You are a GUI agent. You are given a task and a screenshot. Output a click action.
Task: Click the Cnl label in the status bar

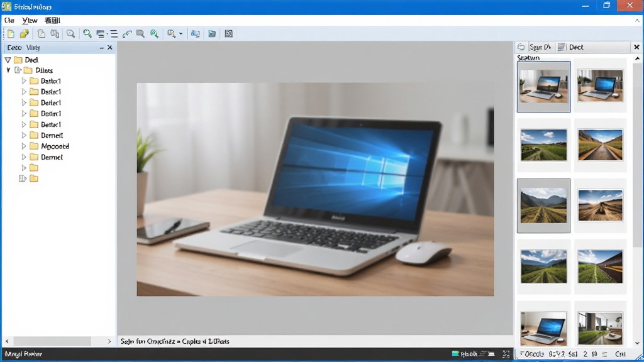[x=620, y=354]
